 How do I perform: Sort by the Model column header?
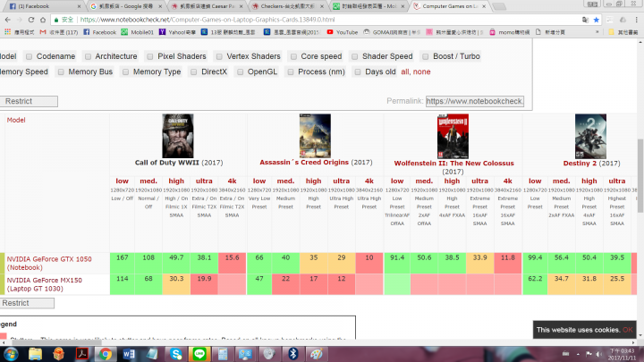[16, 121]
